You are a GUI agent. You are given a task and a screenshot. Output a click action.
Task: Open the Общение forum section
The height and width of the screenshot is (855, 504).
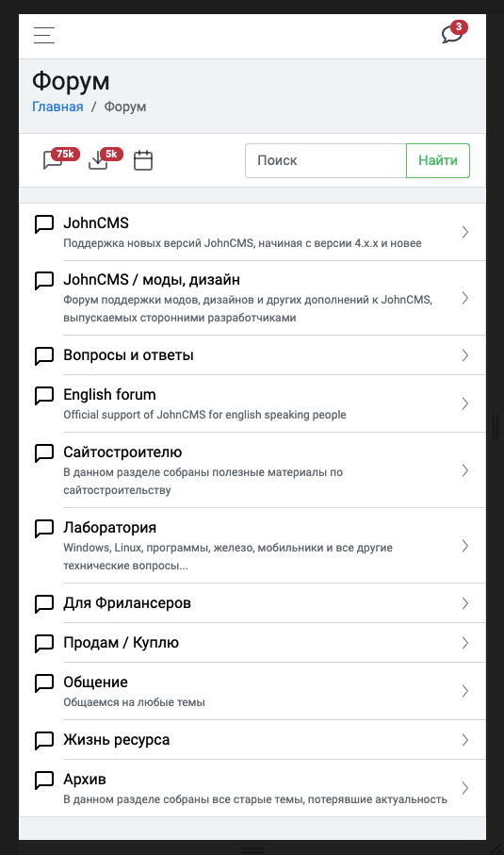252,691
